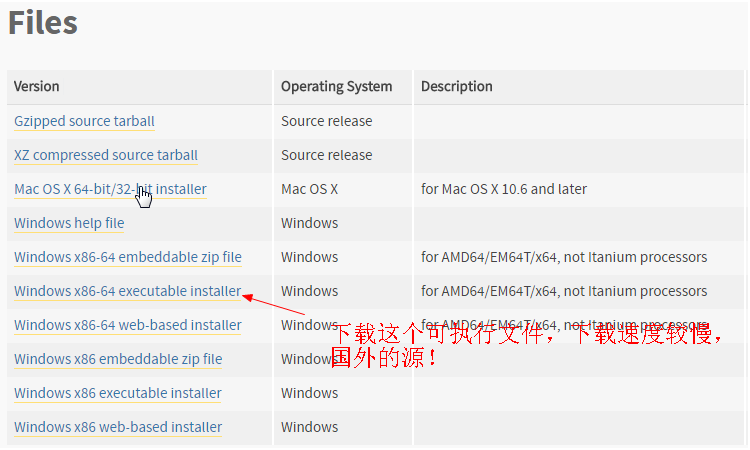Download Windows x86 embeddable zip file

pos(118,359)
